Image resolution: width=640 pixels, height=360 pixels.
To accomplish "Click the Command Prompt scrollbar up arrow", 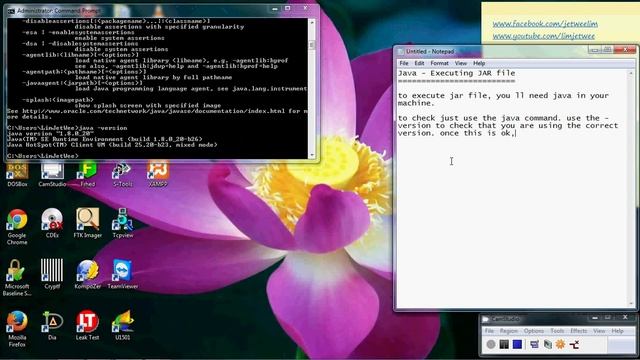I will 312,22.
